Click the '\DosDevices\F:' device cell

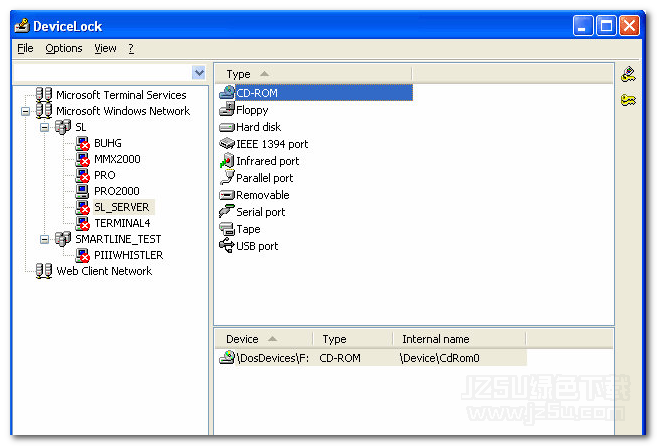[x=272, y=358]
